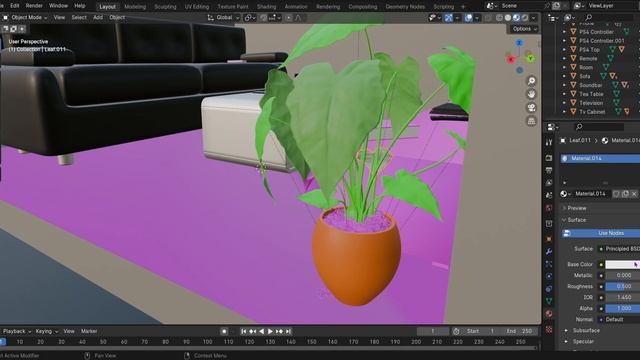640x360 pixels.
Task: Click the Roughness slider
Action: pyautogui.click(x=622, y=287)
